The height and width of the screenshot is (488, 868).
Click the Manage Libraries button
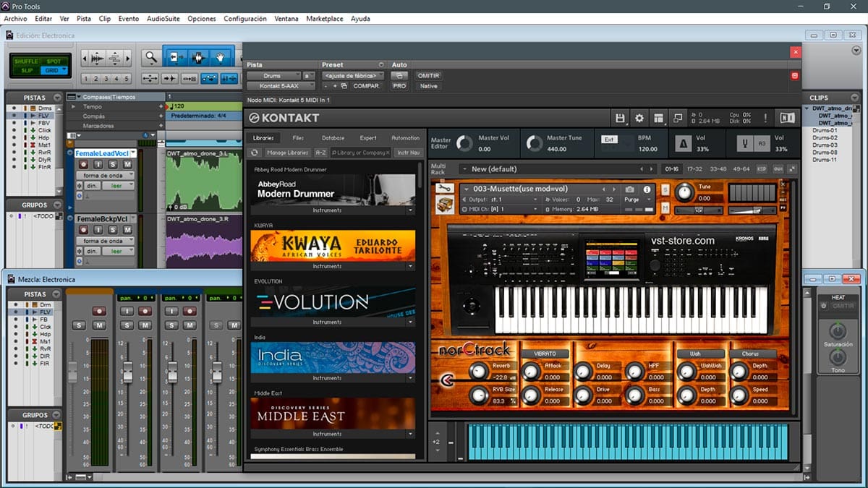pos(287,153)
